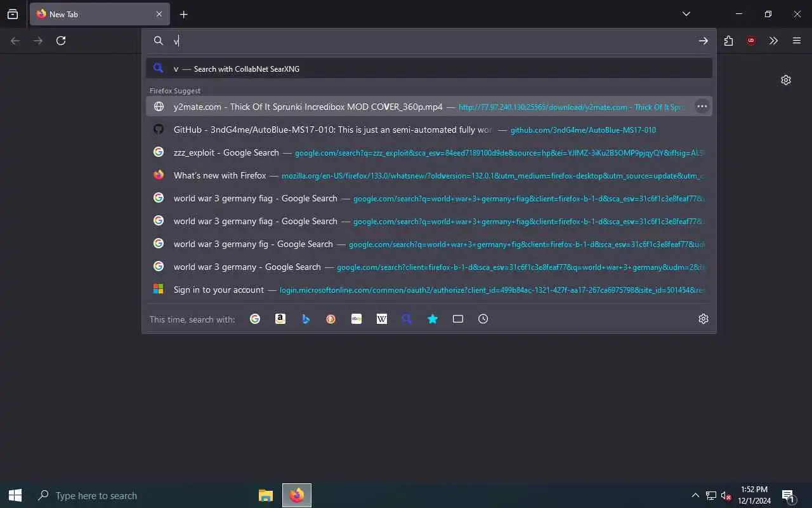Expand the list all tabs dropdown
This screenshot has height=508, width=812.
[x=686, y=14]
